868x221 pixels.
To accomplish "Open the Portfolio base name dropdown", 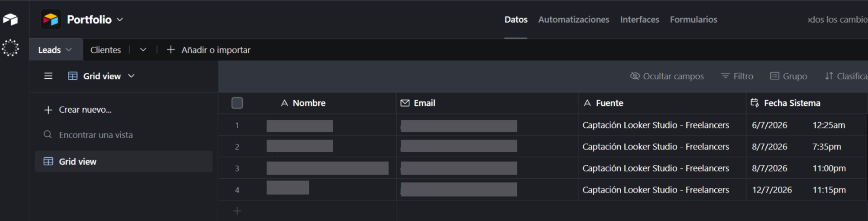I will tap(120, 19).
